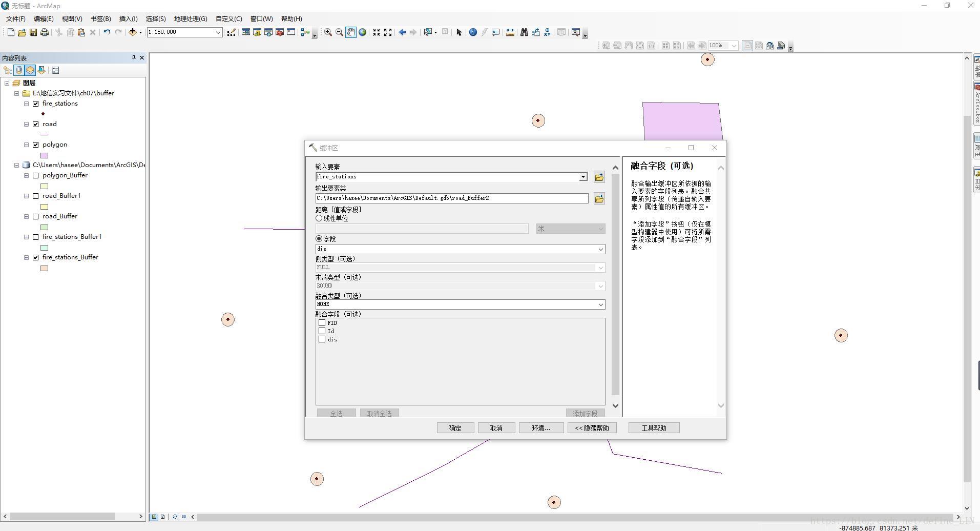Open the Add Data tool

click(x=133, y=32)
